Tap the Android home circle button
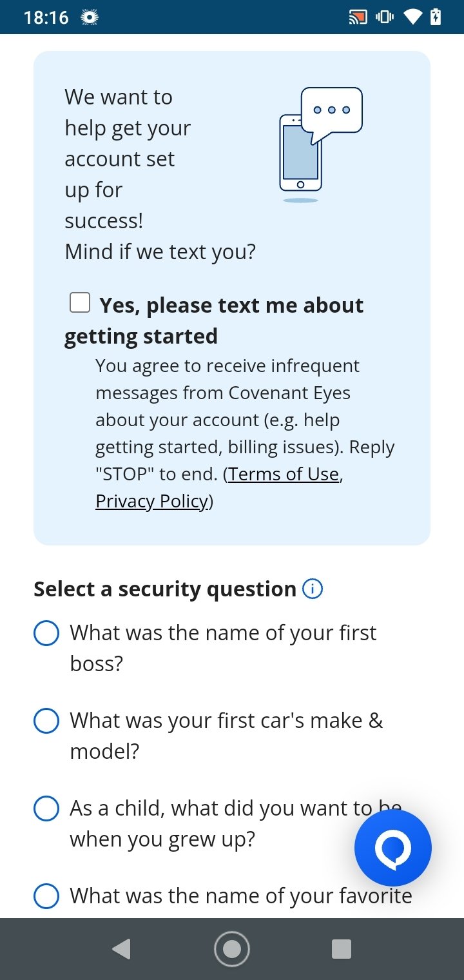The width and height of the screenshot is (464, 980). pos(232,949)
